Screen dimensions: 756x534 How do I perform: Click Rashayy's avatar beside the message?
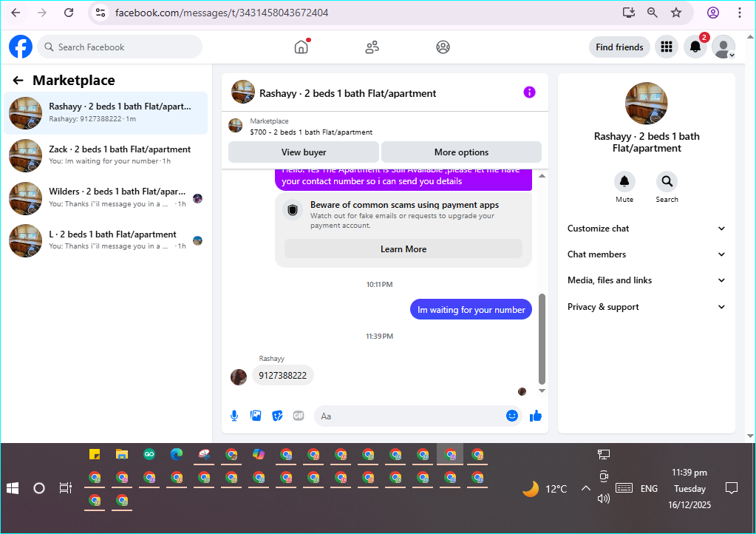[x=239, y=376]
